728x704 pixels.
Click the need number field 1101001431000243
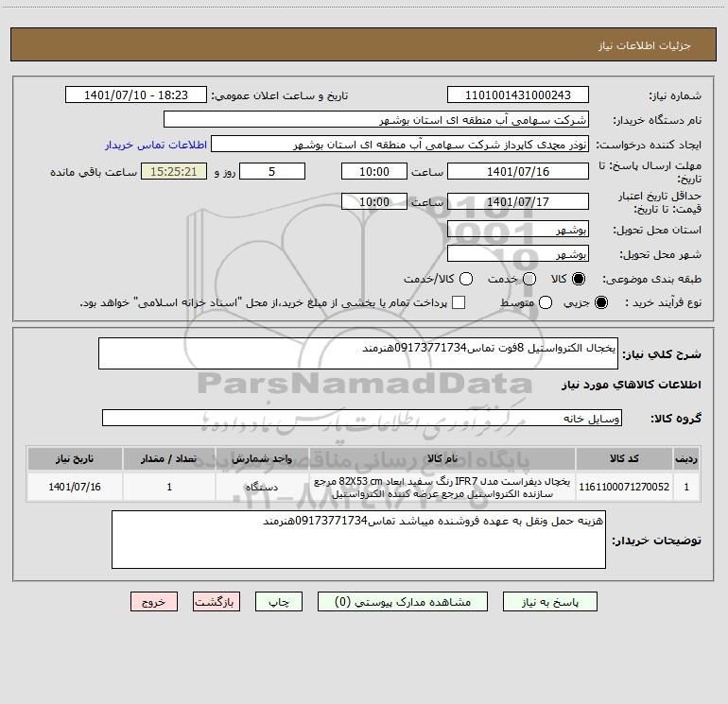pyautogui.click(x=518, y=95)
